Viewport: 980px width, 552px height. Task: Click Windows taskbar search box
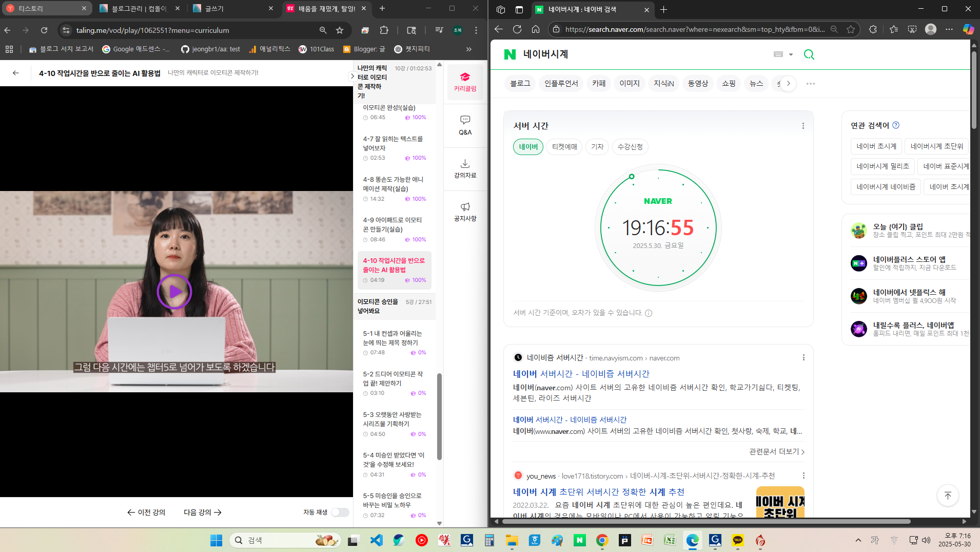pyautogui.click(x=285, y=540)
